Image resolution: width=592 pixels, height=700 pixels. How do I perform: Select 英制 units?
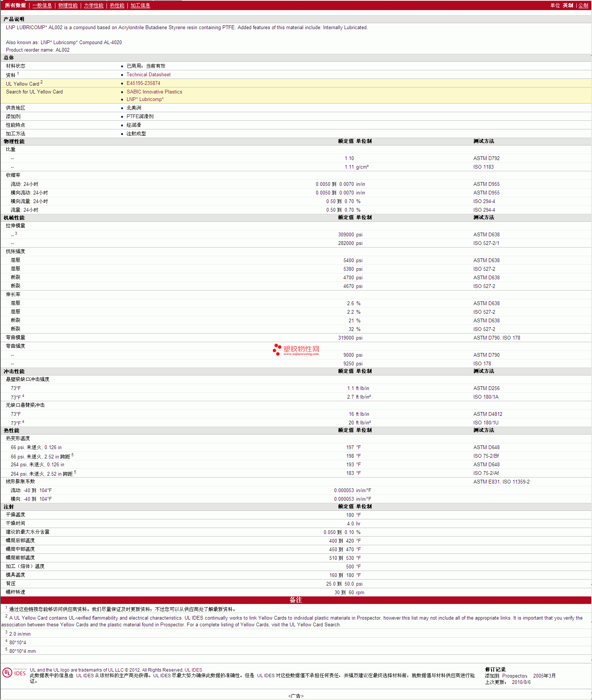[568, 5]
